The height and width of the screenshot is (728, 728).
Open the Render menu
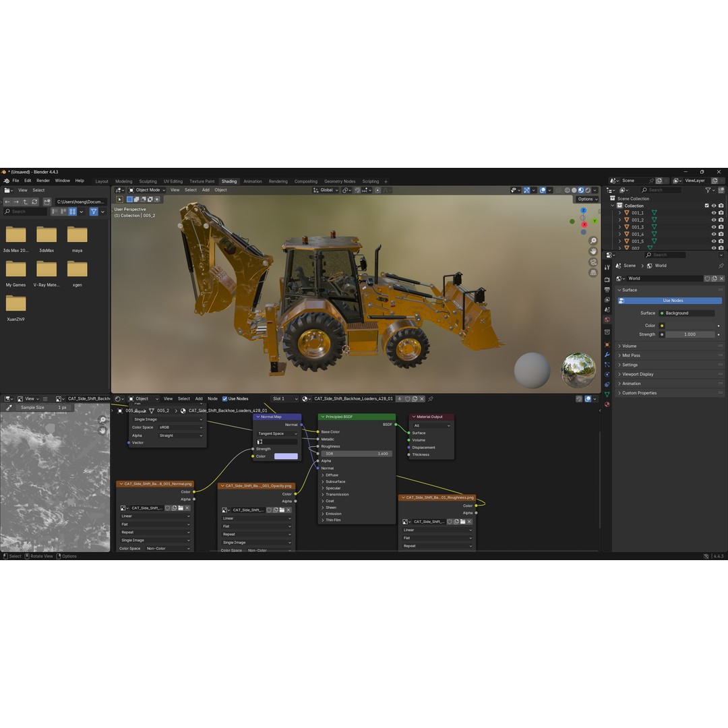(x=43, y=181)
